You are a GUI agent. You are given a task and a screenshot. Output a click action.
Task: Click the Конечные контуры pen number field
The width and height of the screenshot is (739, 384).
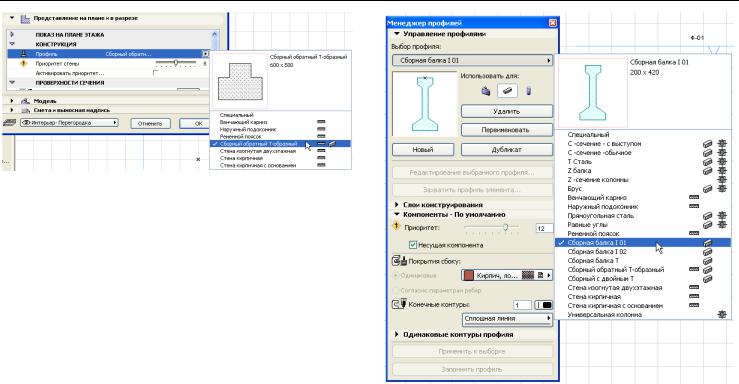522,305
